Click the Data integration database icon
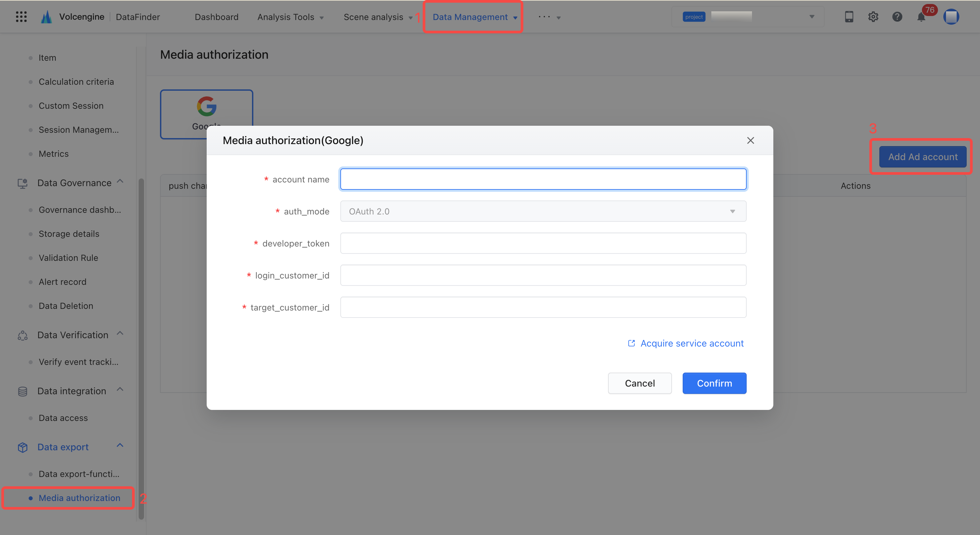 click(x=22, y=391)
